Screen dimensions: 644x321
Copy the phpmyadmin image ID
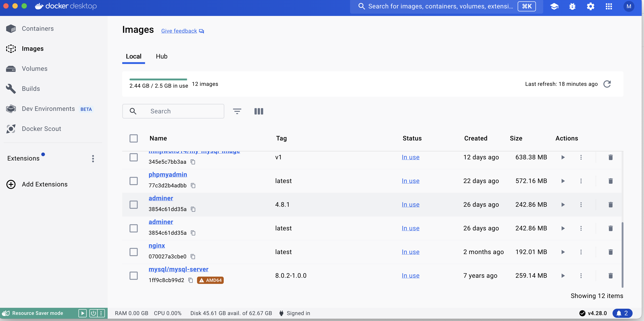click(193, 186)
